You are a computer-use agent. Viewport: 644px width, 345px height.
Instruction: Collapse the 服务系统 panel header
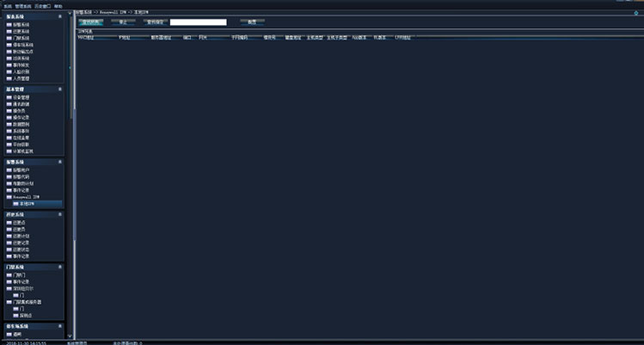(x=59, y=16)
